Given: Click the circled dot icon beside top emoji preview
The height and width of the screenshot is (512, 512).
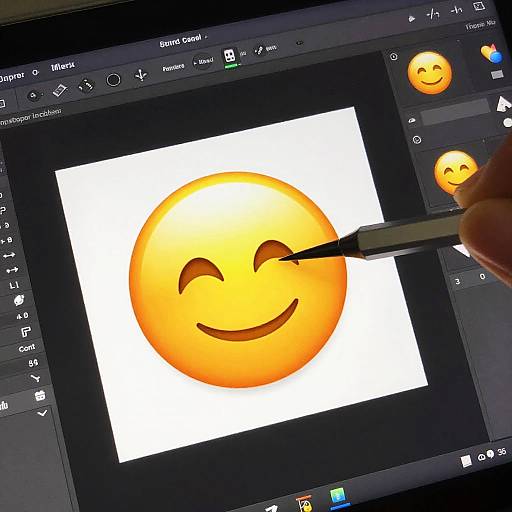Looking at the screenshot, I should click(394, 57).
